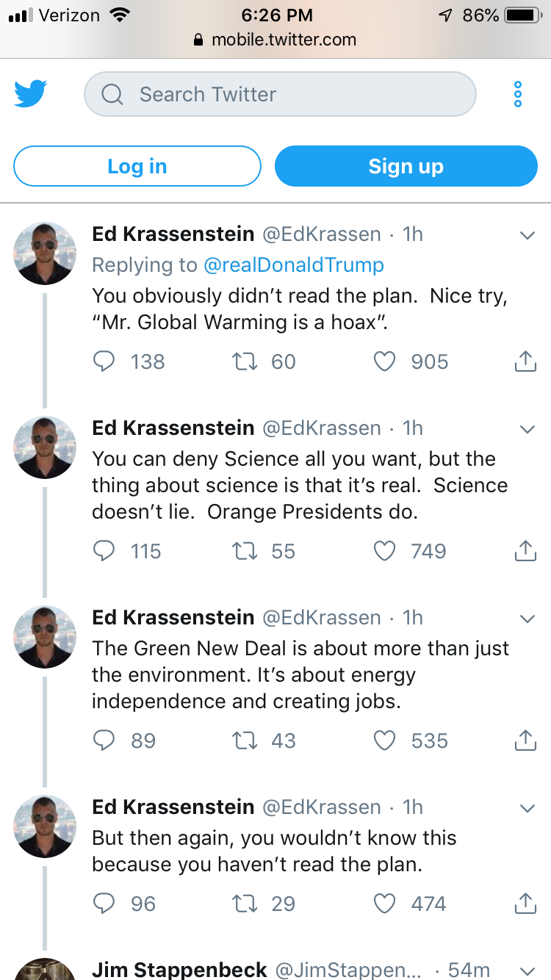The width and height of the screenshot is (551, 980).
Task: Reply to the tweet with 96 replies
Action: (104, 904)
